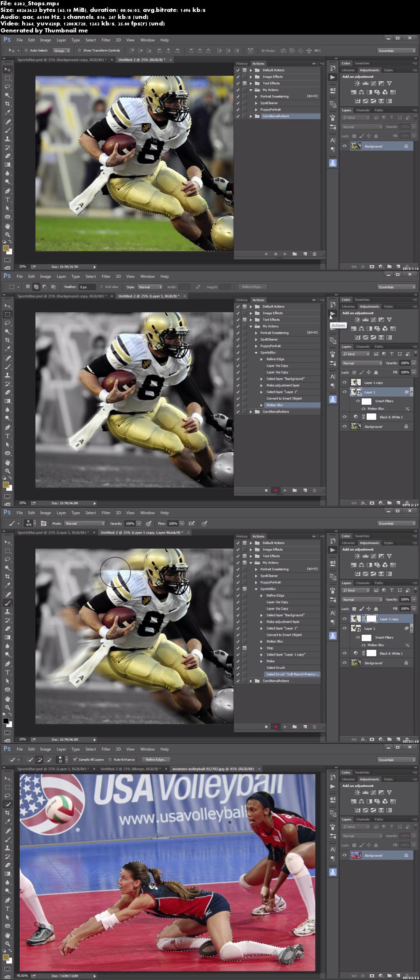Hide Layer 1 copy in second frame's Layers panel
The width and height of the screenshot is (420, 980).
pyautogui.click(x=345, y=382)
